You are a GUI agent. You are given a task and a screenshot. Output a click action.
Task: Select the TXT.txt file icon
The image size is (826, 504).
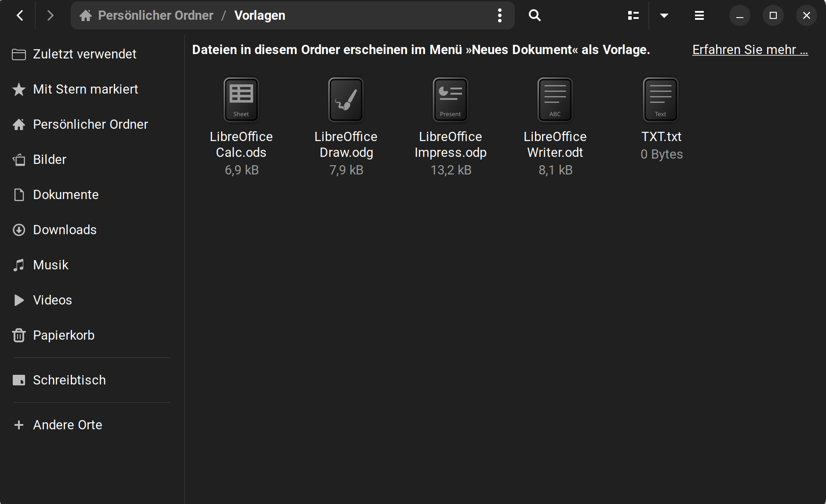pos(661,100)
